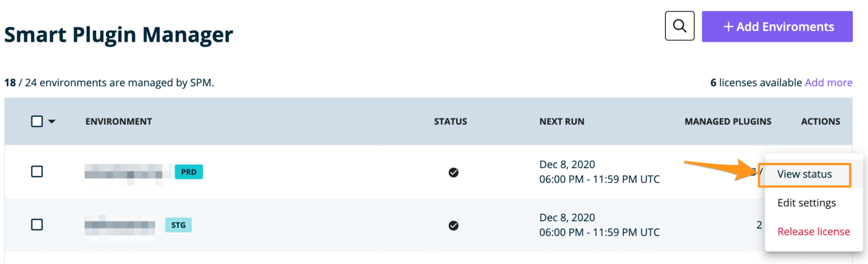Toggle the select-all environments checkbox
The image size is (868, 264).
37,121
